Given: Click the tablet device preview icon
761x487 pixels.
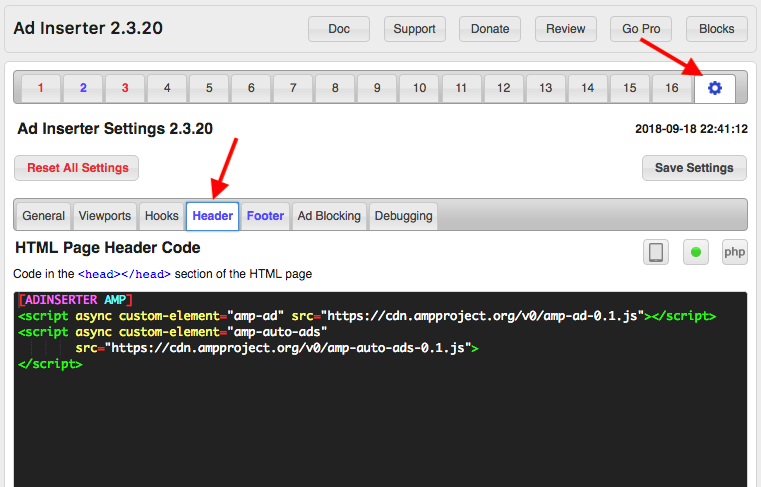Looking at the screenshot, I should [x=656, y=252].
